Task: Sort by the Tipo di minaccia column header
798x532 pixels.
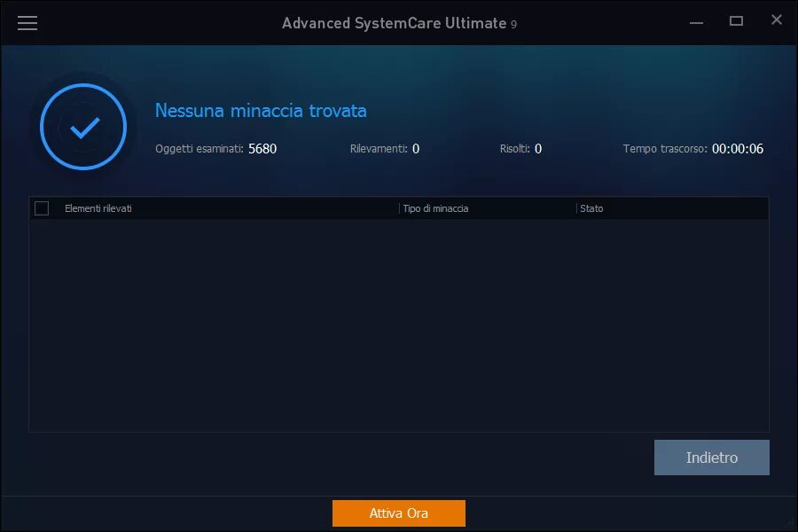Action: tap(435, 208)
